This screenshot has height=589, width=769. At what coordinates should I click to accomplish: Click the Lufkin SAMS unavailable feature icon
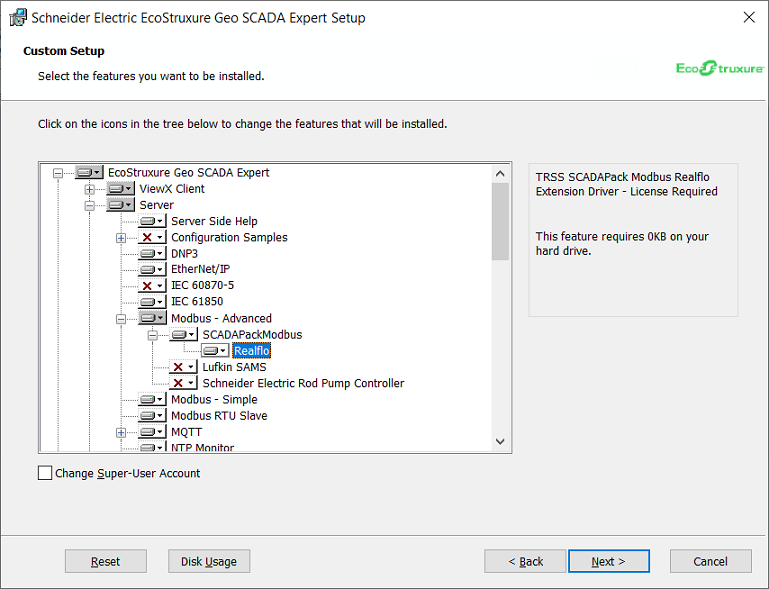pos(182,367)
